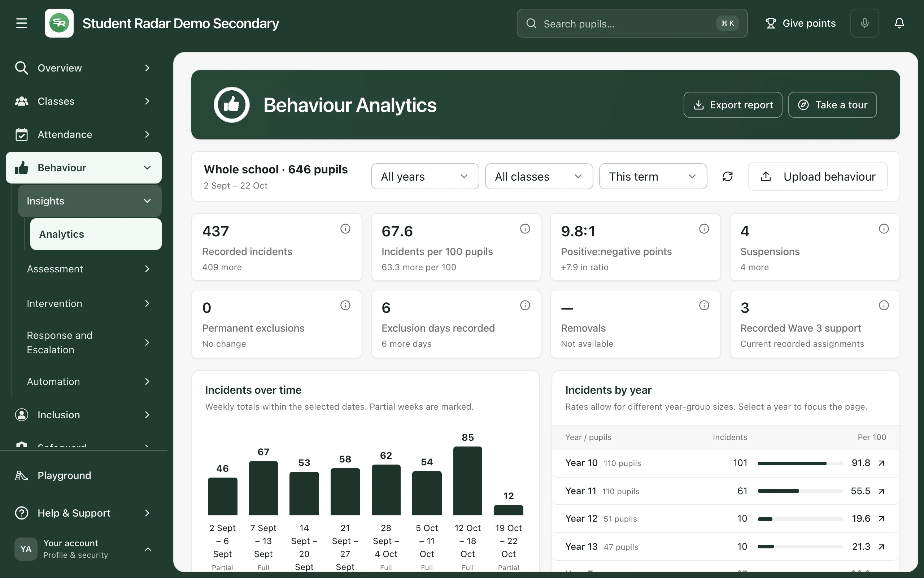Image resolution: width=924 pixels, height=578 pixels.
Task: Click the refresh data icon
Action: [727, 176]
